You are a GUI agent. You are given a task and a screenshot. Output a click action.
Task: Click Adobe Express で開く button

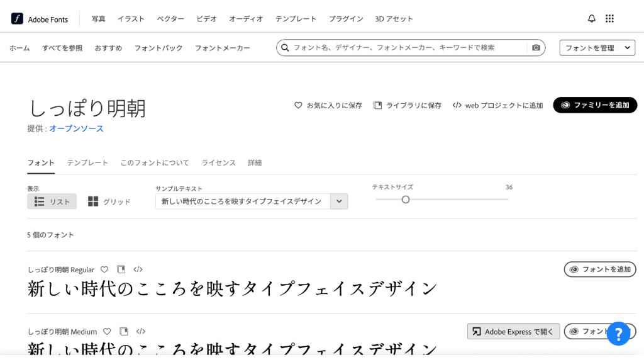[x=513, y=331]
